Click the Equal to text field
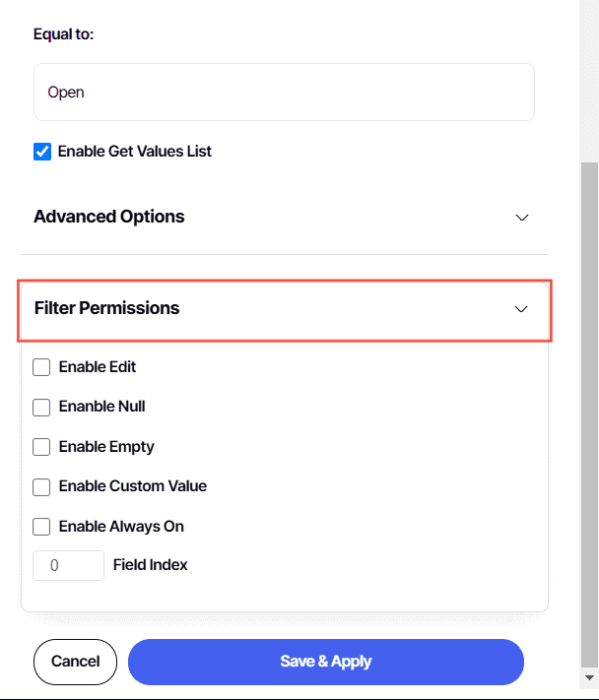 [284, 93]
